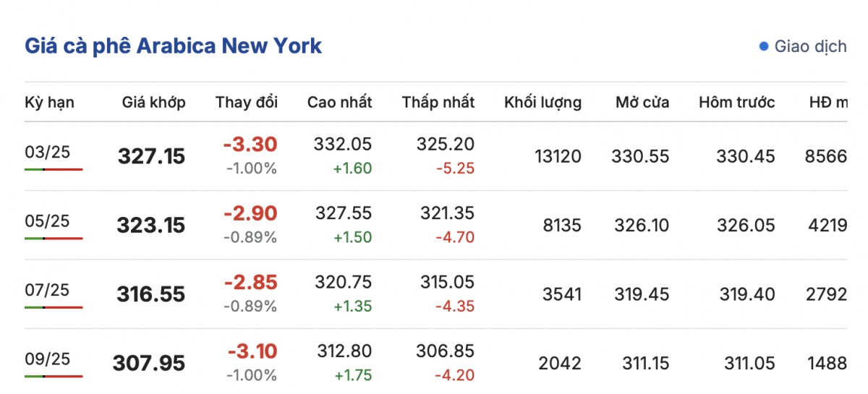Click the Thấp nhất column header
Viewport: 868px width, 394px height.
438,102
